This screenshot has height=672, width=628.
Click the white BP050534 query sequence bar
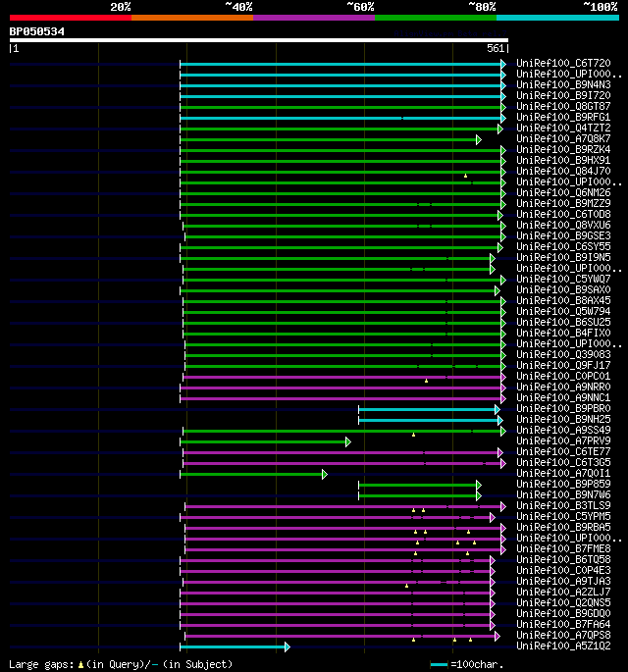click(259, 40)
